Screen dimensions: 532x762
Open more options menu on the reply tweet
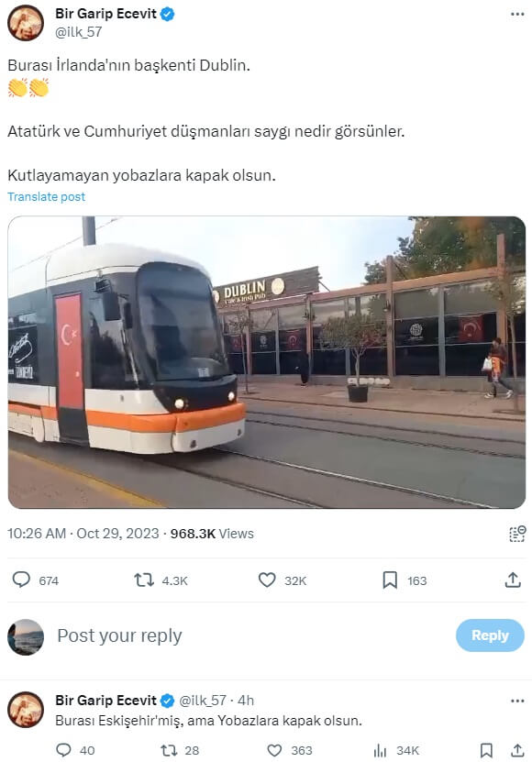tap(517, 701)
